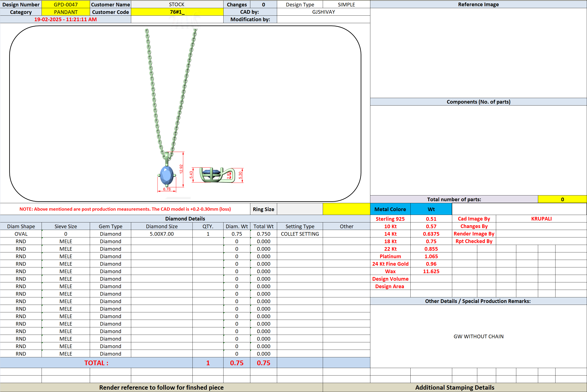
Task: Select the Components (No. of parts) header
Action: 478,102
